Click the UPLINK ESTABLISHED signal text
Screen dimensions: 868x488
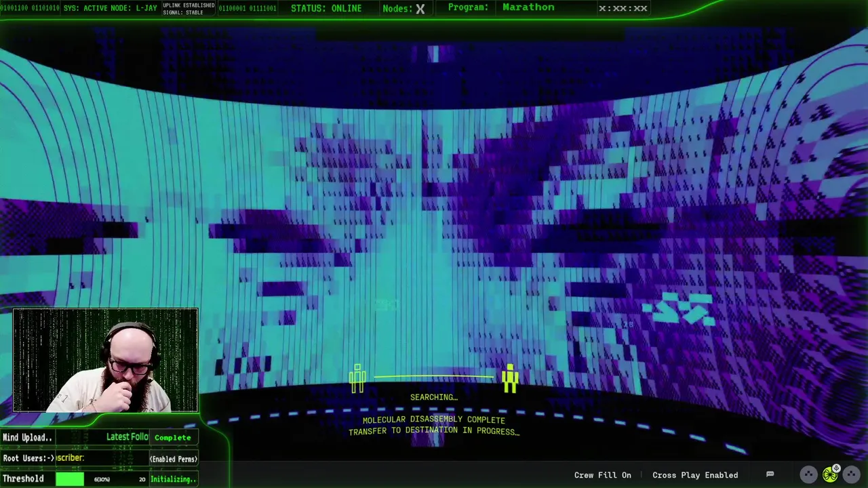(189, 9)
